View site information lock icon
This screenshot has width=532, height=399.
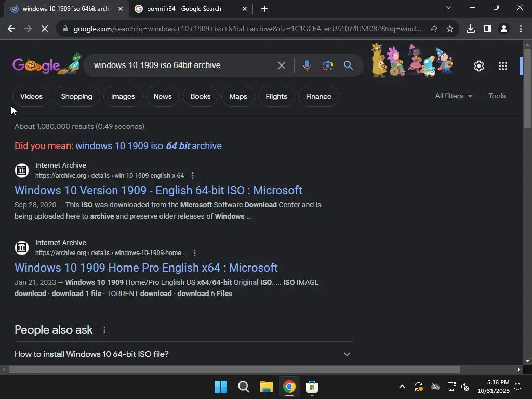pyautogui.click(x=65, y=29)
